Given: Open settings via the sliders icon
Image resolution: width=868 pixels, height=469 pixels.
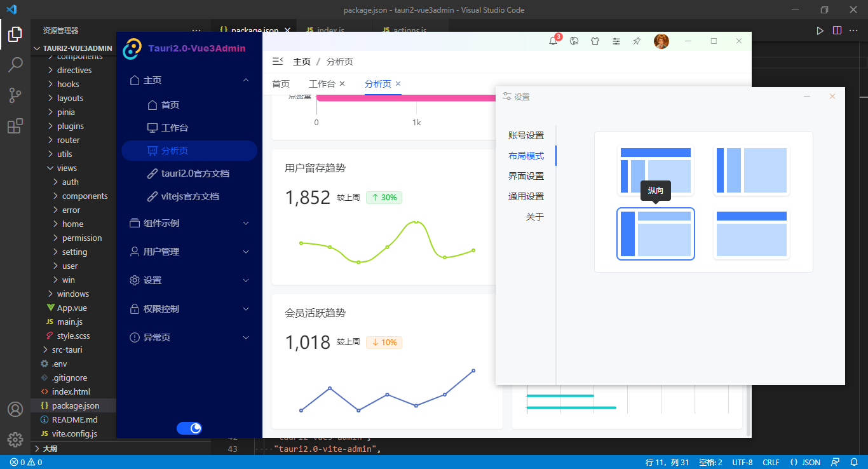Looking at the screenshot, I should 616,41.
